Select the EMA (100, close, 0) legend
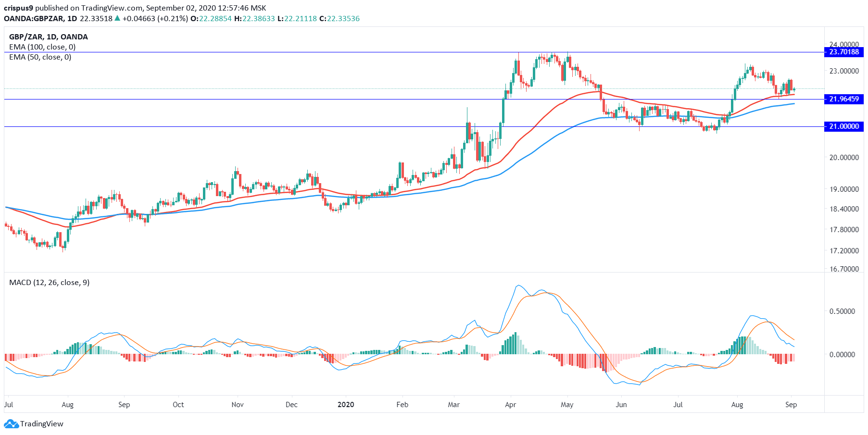The width and height of the screenshot is (868, 435). [x=42, y=47]
